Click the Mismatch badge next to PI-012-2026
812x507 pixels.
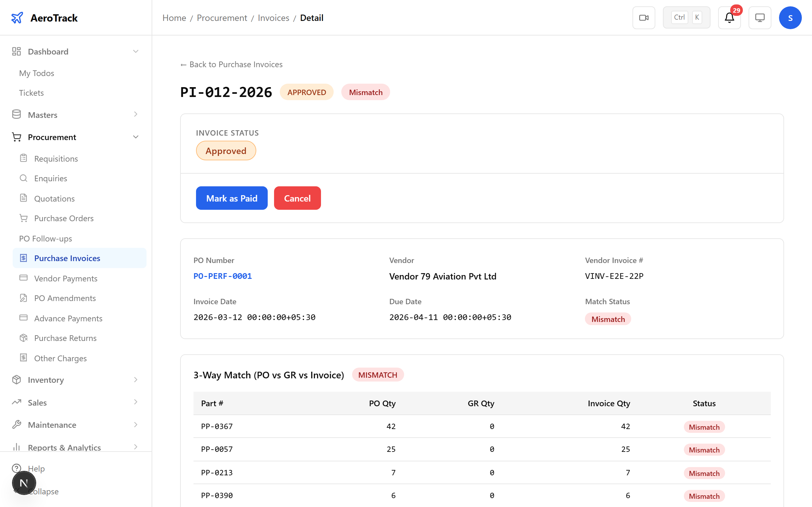(x=365, y=92)
